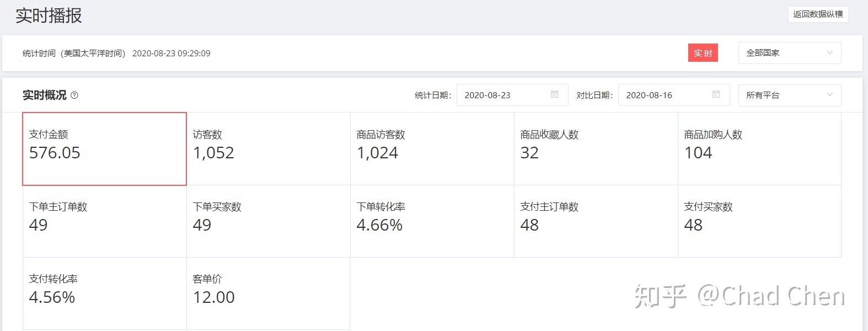Select the 支付主订单数 metric card
The image size is (868, 331).
[596, 221]
